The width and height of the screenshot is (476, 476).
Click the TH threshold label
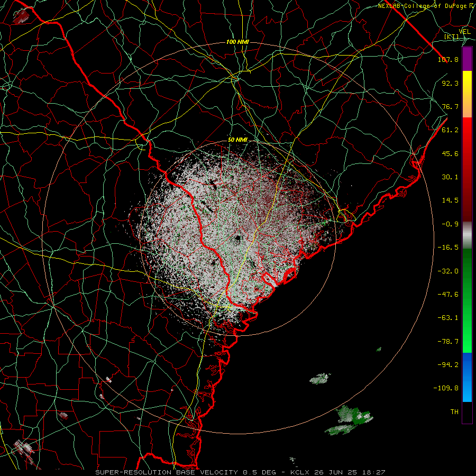coord(454,412)
